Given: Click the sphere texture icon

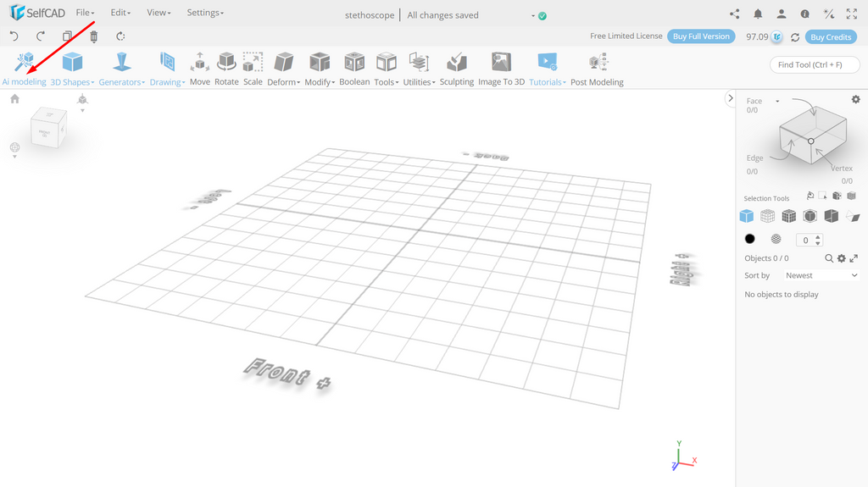Looking at the screenshot, I should coord(776,239).
